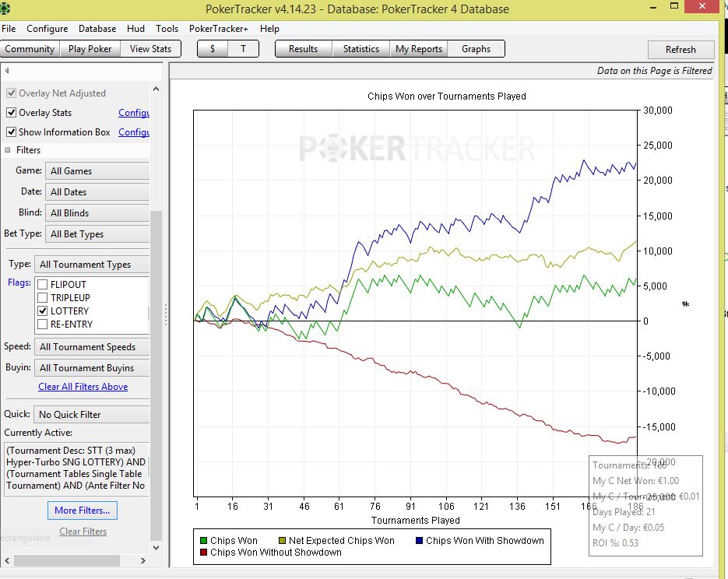Uncheck the Overlay Stats checkbox
The width and height of the screenshot is (728, 579).
coord(11,112)
